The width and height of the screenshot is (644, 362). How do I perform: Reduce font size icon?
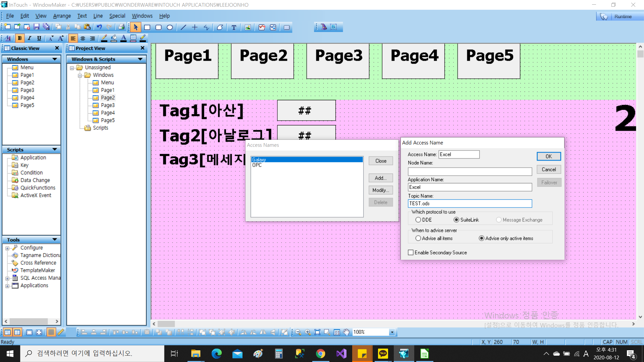tap(51, 38)
